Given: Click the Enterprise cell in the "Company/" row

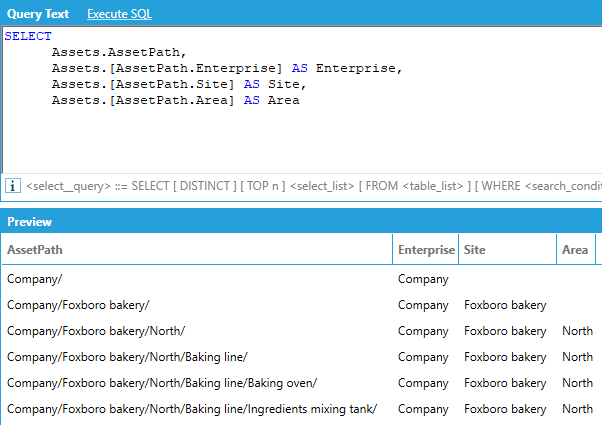Looking at the screenshot, I should pos(423,279).
